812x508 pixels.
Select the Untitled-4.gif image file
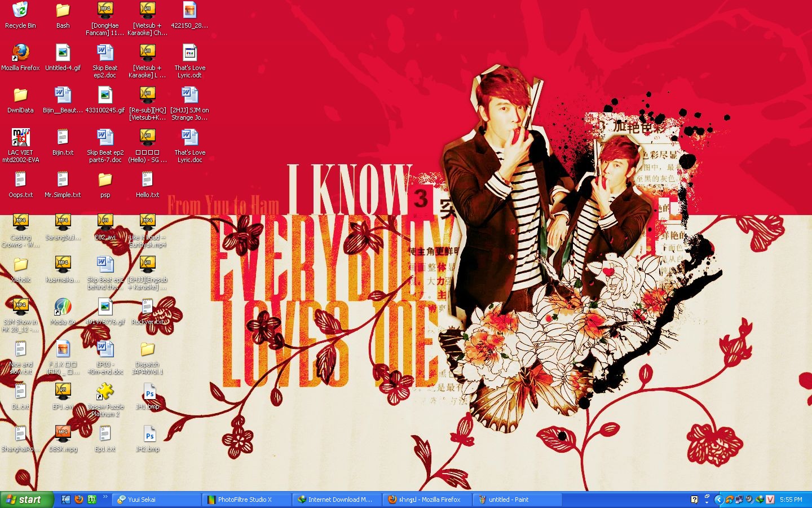tap(63, 57)
